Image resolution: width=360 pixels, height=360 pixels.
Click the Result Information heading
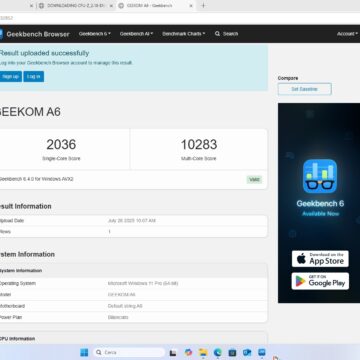click(x=25, y=206)
